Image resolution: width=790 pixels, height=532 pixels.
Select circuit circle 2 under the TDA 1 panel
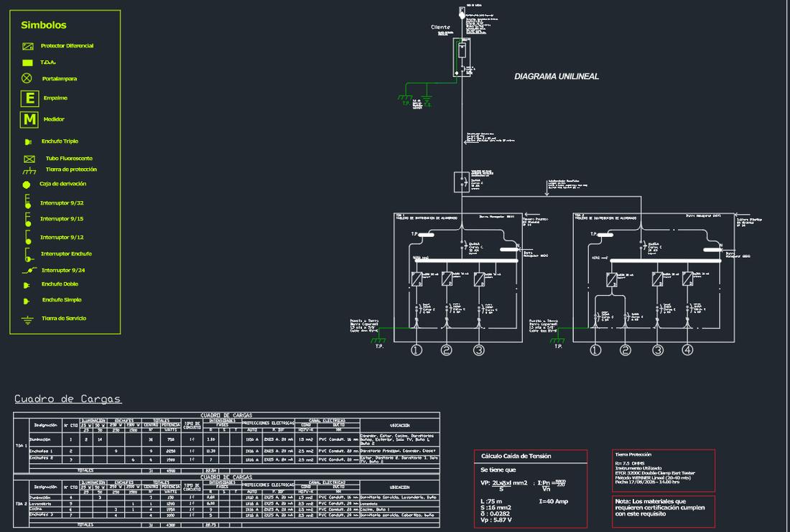[x=447, y=350]
